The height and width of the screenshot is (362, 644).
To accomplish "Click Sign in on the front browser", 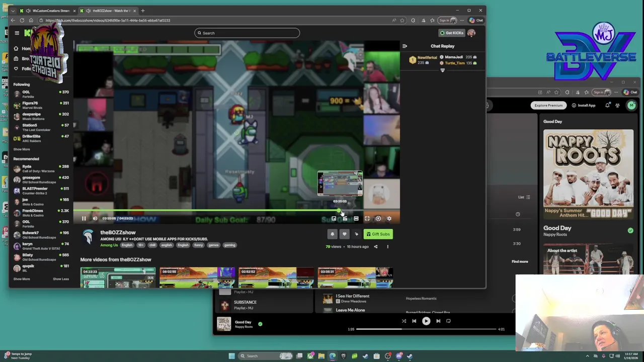I will pyautogui.click(x=446, y=21).
